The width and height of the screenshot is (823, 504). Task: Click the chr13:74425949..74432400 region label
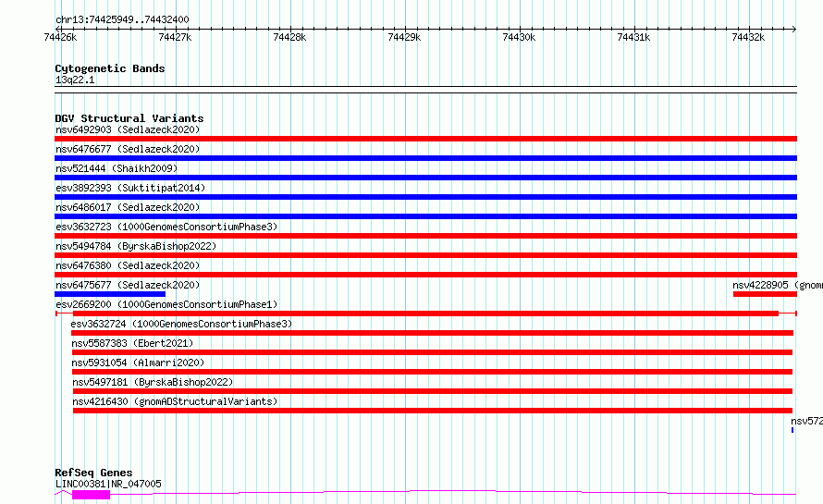(x=122, y=19)
